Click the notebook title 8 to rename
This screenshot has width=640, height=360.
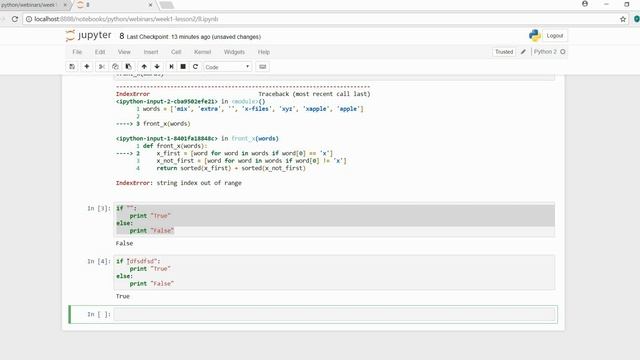[x=121, y=36]
